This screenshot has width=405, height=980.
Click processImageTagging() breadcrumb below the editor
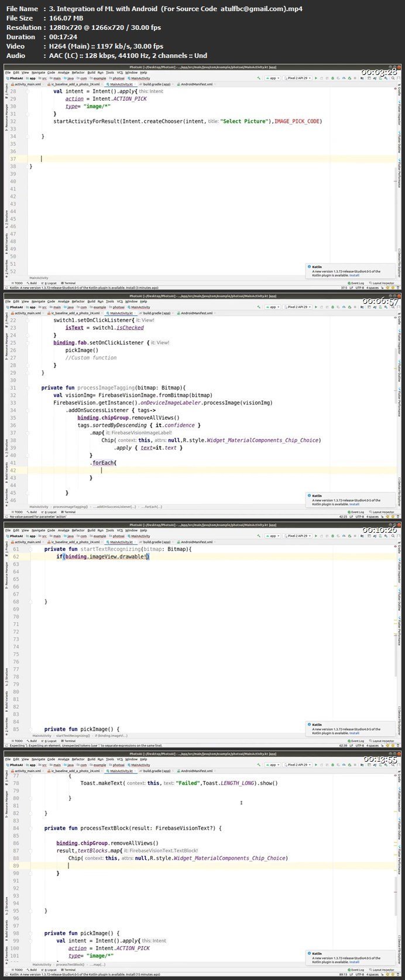70,506
